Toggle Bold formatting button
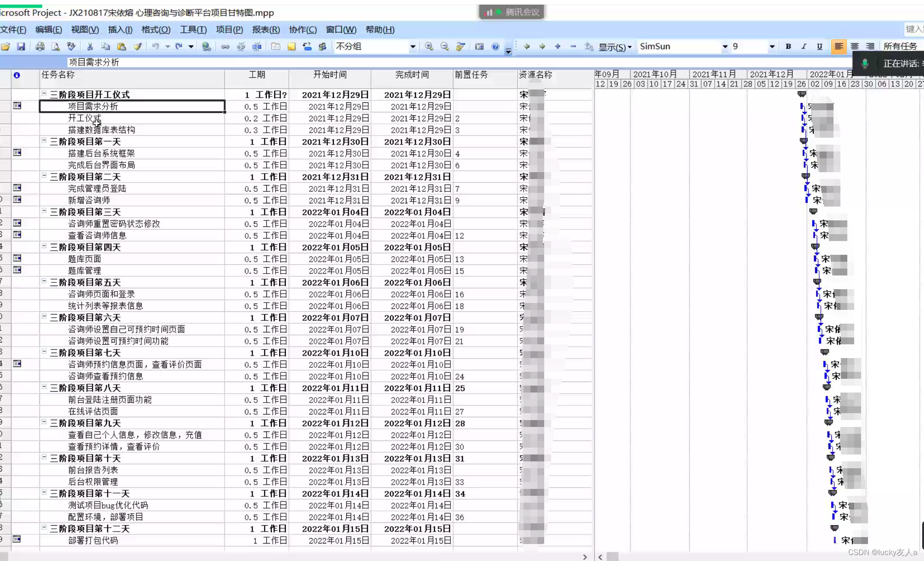 [x=788, y=46]
